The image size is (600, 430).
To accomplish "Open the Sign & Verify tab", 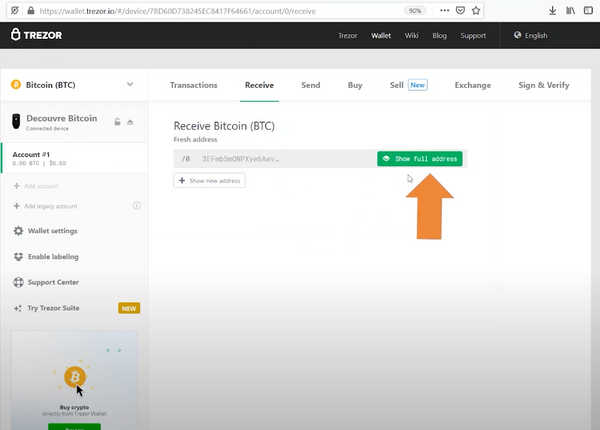I will pyautogui.click(x=542, y=85).
